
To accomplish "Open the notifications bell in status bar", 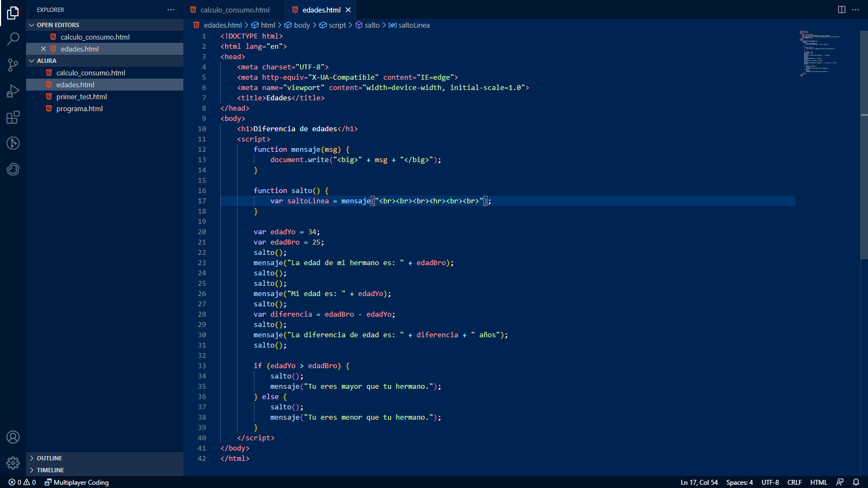I will (x=856, y=482).
